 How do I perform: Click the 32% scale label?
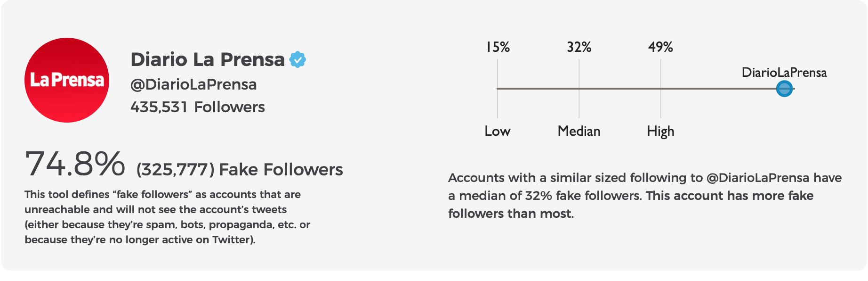[579, 47]
